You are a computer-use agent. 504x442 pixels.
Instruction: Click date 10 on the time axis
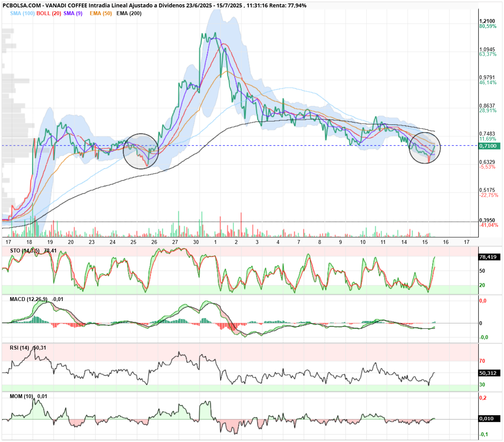tap(363, 242)
